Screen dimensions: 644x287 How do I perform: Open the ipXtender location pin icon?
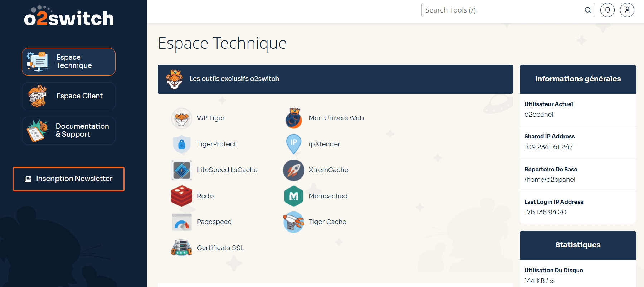pos(294,144)
